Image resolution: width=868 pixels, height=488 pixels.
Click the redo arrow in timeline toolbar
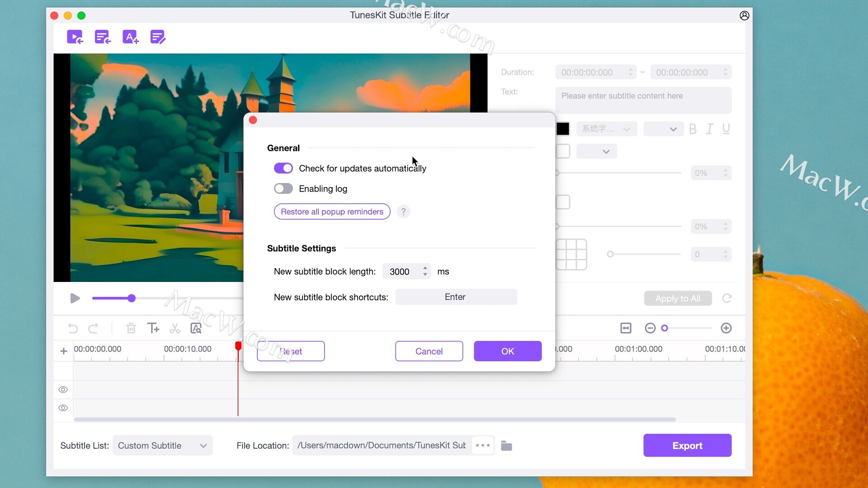93,328
